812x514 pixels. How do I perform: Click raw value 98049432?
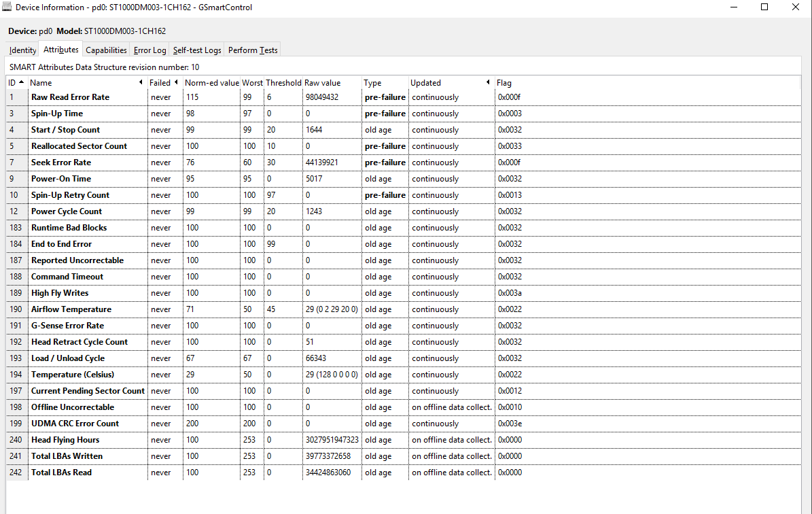point(322,97)
